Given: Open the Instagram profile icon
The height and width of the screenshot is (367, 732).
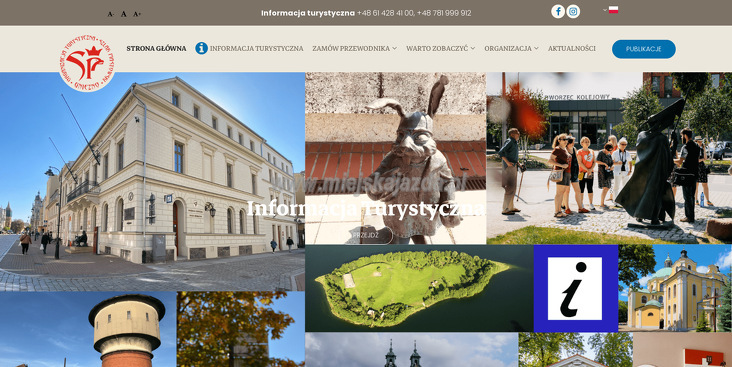Looking at the screenshot, I should coord(573,12).
